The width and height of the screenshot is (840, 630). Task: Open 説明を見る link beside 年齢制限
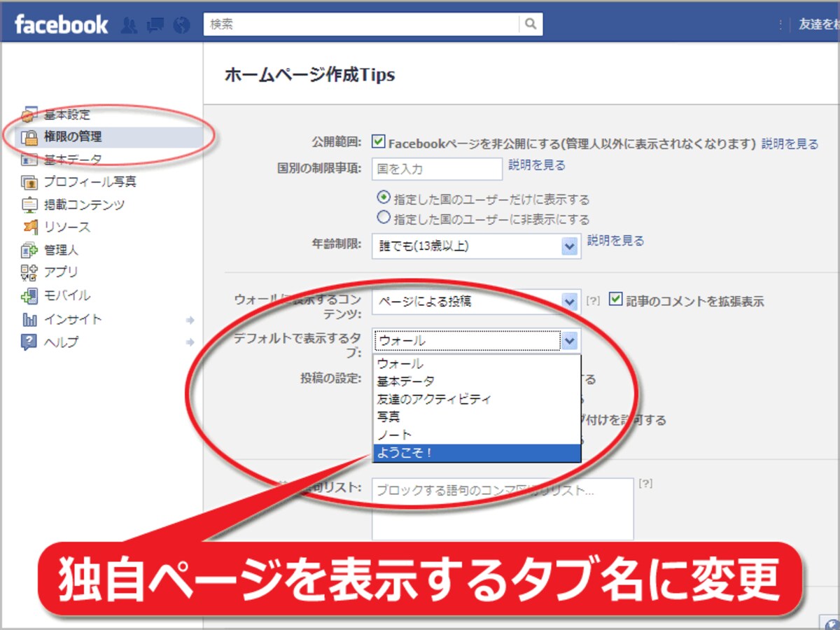[x=615, y=240]
